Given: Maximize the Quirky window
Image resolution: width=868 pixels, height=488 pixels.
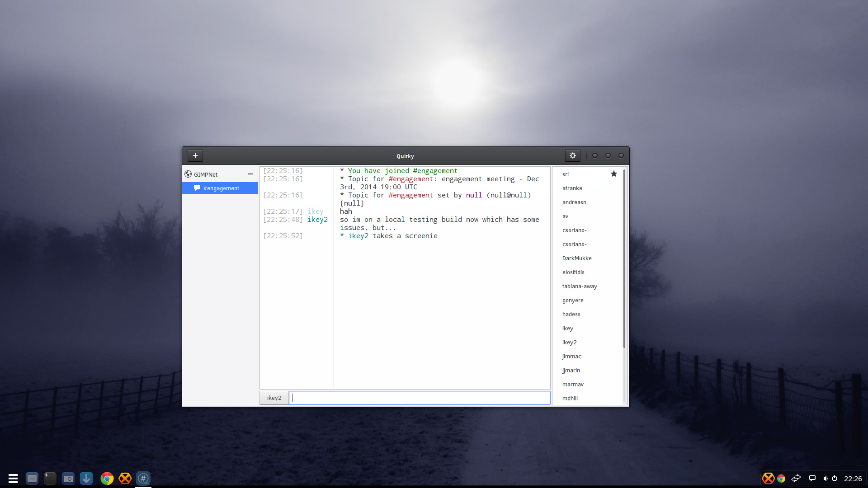Looking at the screenshot, I should click(608, 155).
